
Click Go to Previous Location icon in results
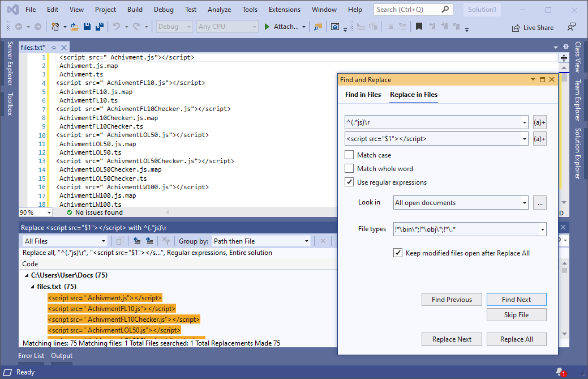(x=138, y=241)
